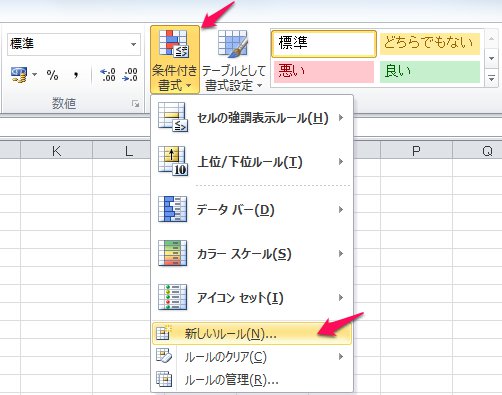Expand アイコン セット submenu arrow
This screenshot has height=395, width=502.
click(x=341, y=298)
